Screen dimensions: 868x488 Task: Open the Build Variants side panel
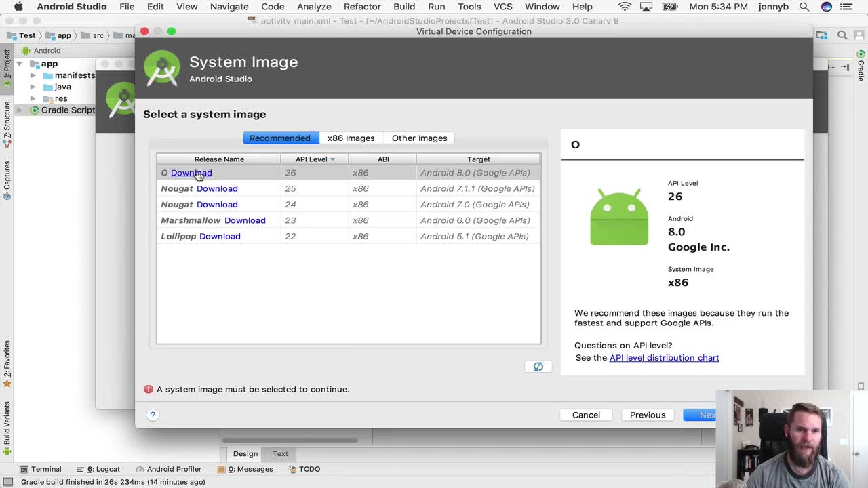(7, 428)
